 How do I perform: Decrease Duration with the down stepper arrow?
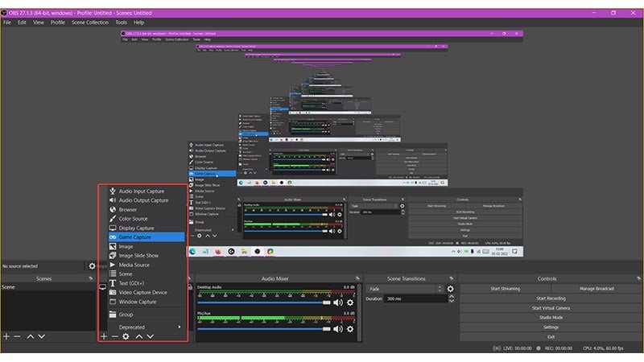(452, 301)
